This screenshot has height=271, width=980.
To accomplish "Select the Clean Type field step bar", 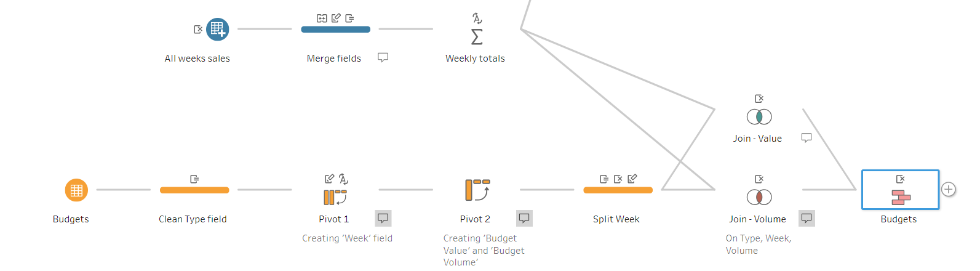I will click(x=194, y=190).
